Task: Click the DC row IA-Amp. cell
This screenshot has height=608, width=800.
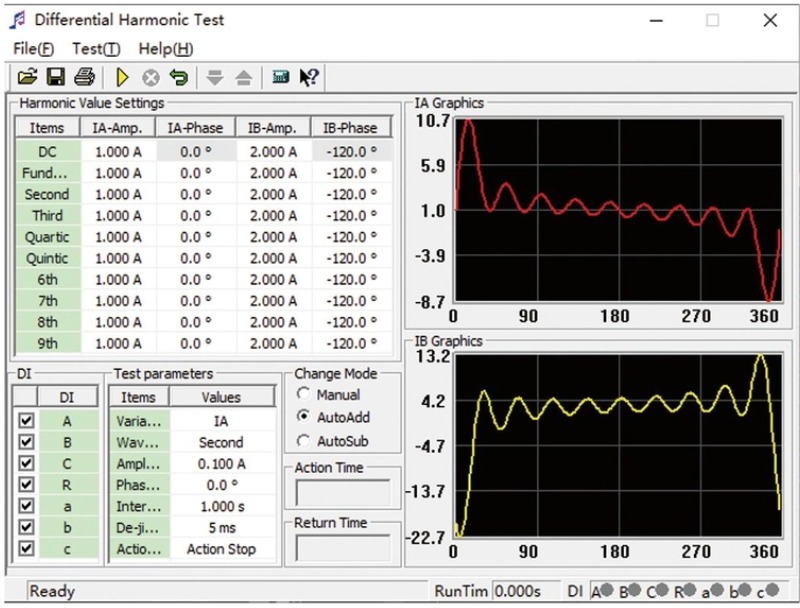Action: [118, 152]
